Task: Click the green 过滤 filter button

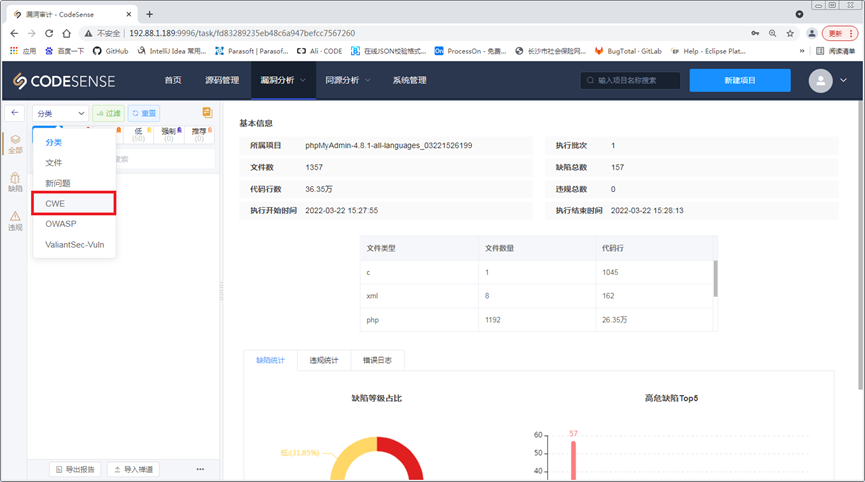Action: point(108,113)
